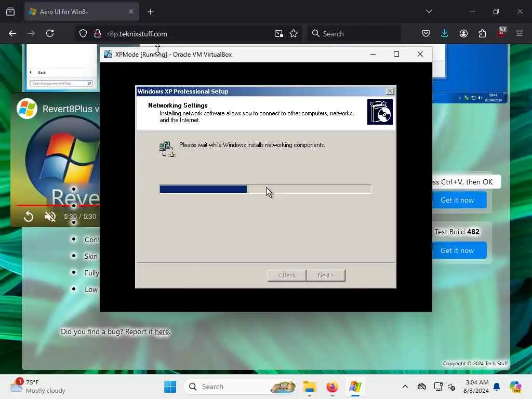Unmute the Revert8Plus video
This screenshot has width=532, height=399.
click(50, 217)
